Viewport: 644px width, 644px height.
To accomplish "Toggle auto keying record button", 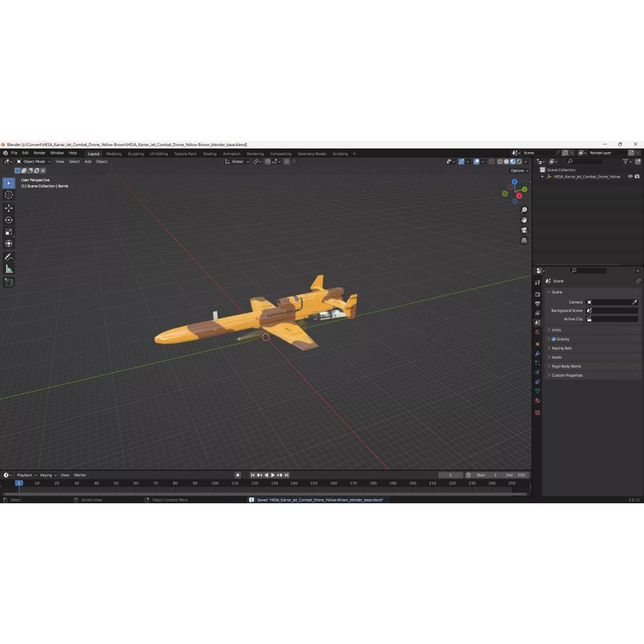I will (237, 475).
